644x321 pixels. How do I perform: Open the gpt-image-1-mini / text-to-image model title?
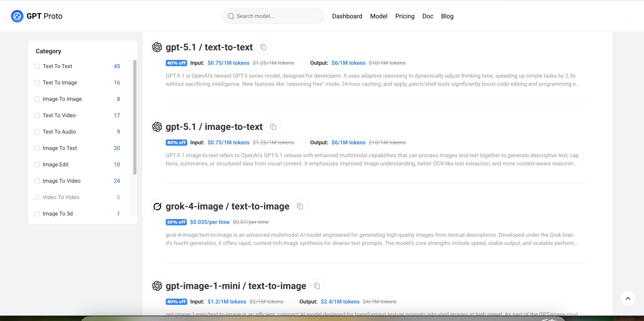236,286
